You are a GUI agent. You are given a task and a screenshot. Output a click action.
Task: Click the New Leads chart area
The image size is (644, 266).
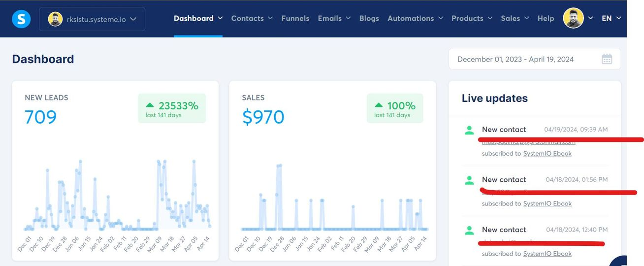pyautogui.click(x=117, y=197)
